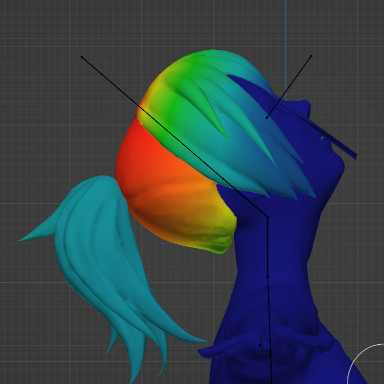
Task: Click the bone joint on the forehead fringe
Action: [x=267, y=117]
